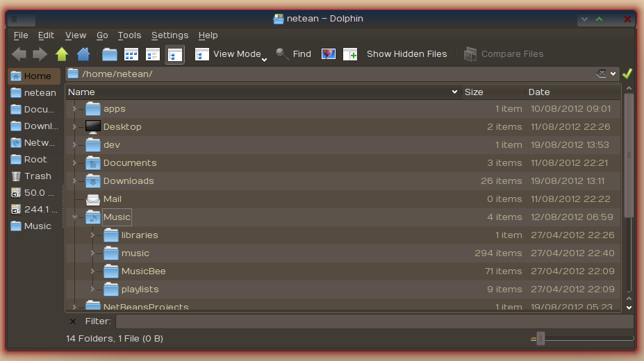The image size is (644, 361).
Task: Toggle the preview icon in toolbar
Action: point(329,54)
